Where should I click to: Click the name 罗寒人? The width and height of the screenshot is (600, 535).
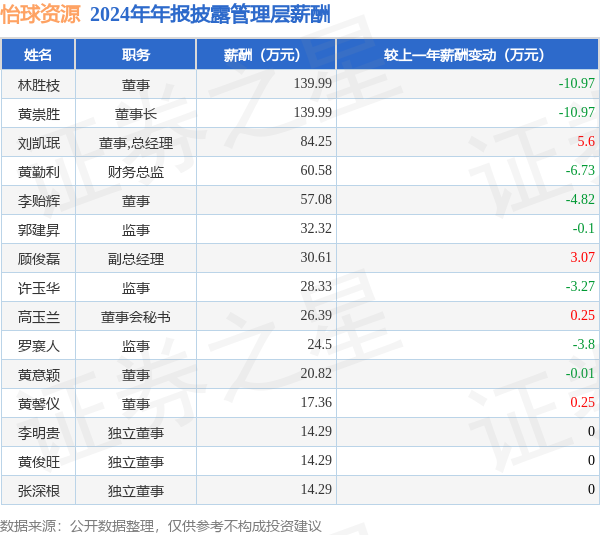click(x=39, y=346)
